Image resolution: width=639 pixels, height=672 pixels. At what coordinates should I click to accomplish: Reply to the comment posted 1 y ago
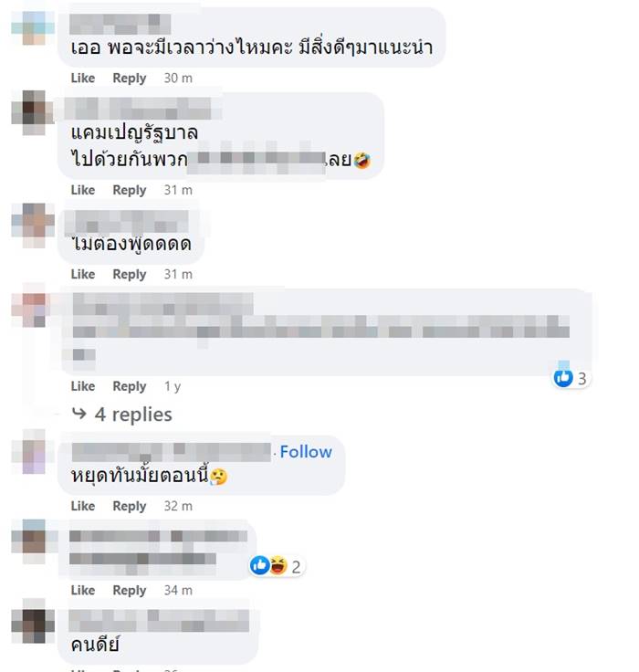click(x=130, y=386)
